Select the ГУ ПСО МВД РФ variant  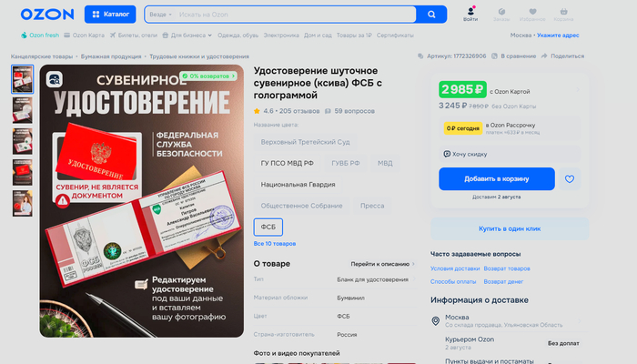[288, 163]
